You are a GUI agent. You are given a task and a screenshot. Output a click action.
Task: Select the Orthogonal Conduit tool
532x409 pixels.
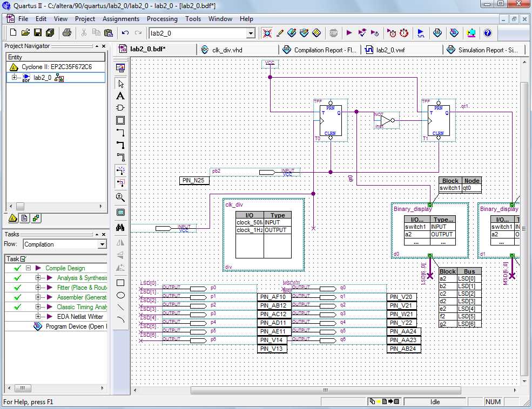120,157
